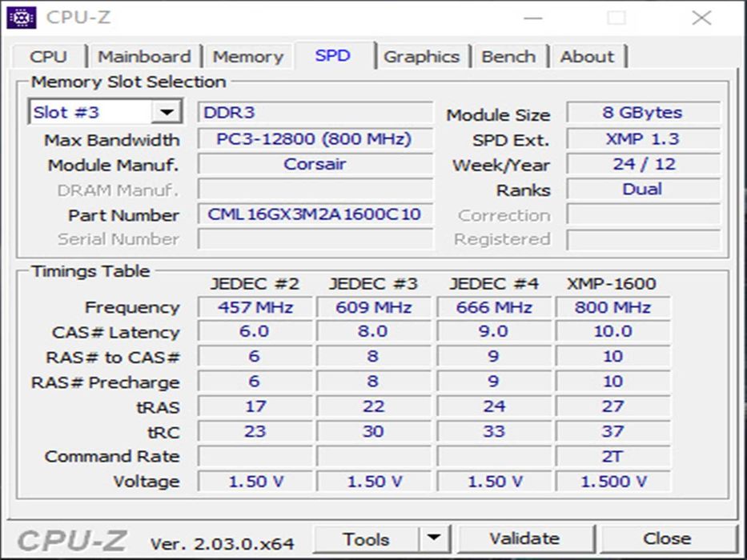Click the CPU-Z app icon in title bar
Screen dimensions: 747x560
22,18
